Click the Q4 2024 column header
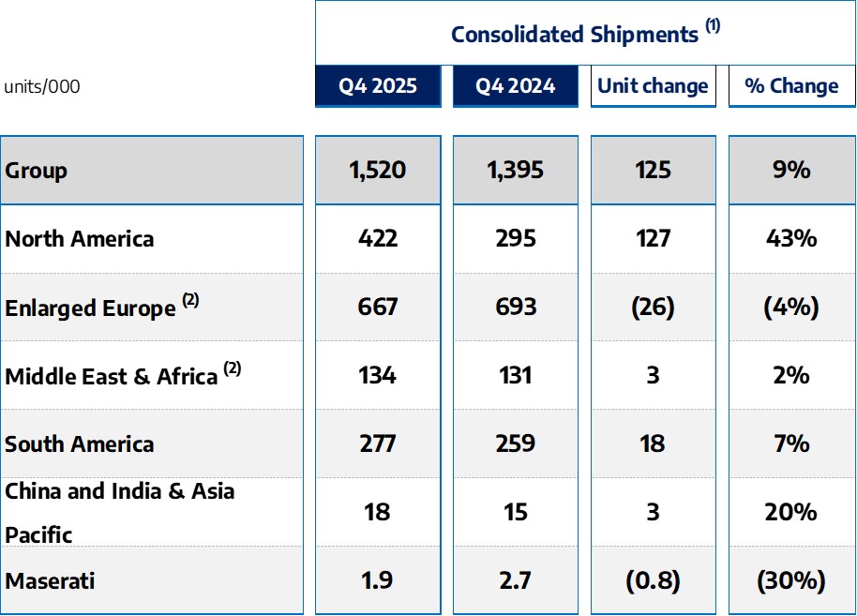The image size is (857, 616). pos(516,86)
